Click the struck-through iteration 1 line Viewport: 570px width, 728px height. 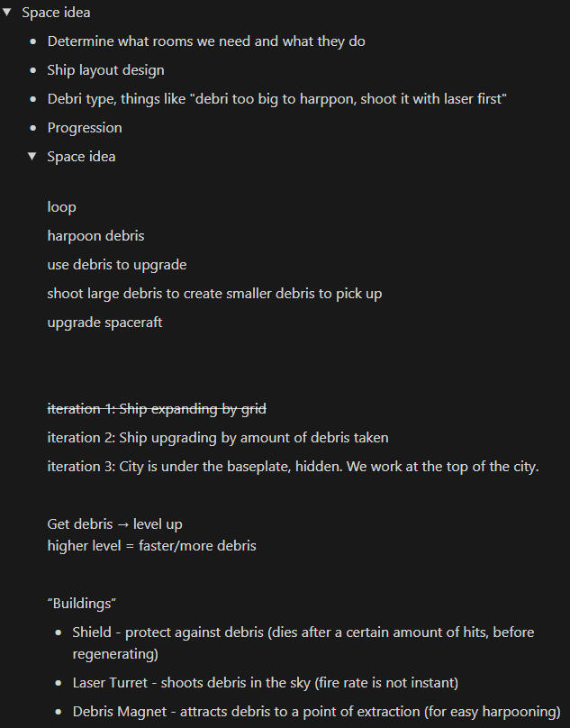click(x=157, y=408)
